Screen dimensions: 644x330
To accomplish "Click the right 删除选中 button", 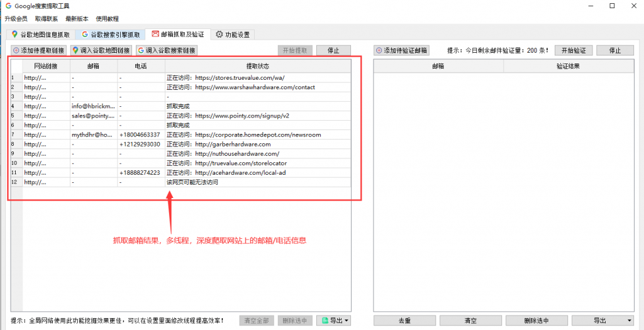I will (x=537, y=321).
